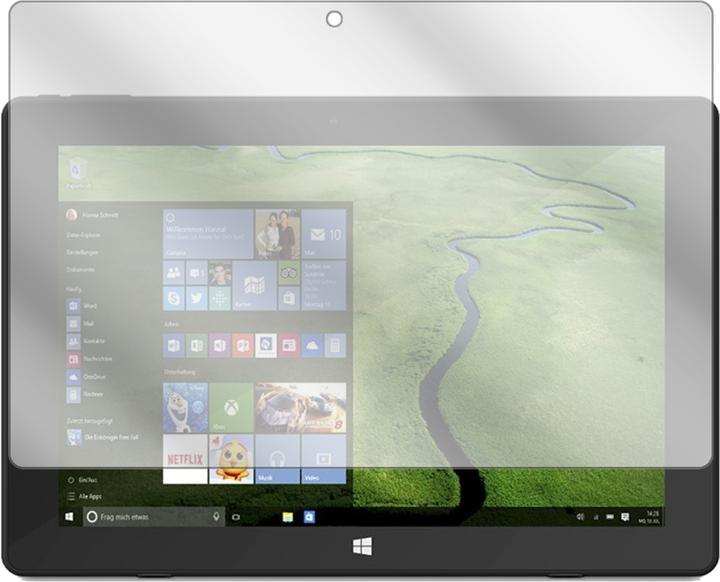Open the OneDrive cloud tile in Arbeit group
The width and height of the screenshot is (720, 582).
(312, 345)
